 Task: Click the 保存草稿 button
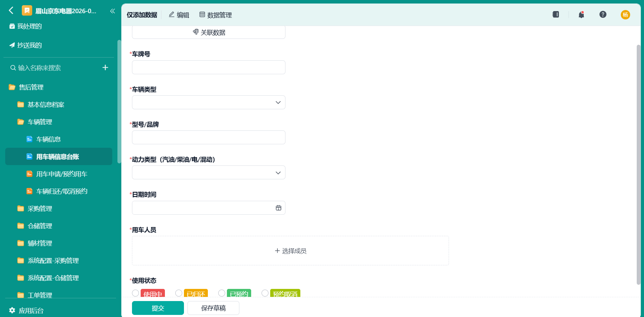pos(213,308)
